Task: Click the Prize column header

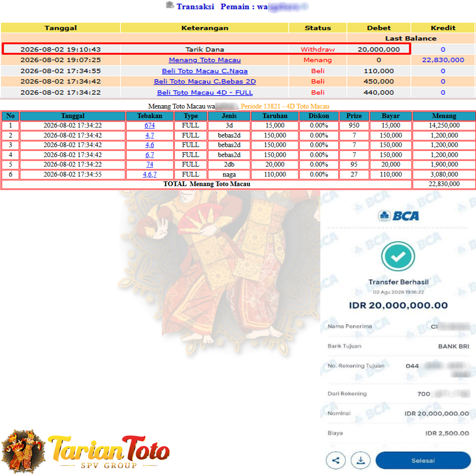Action: click(354, 116)
